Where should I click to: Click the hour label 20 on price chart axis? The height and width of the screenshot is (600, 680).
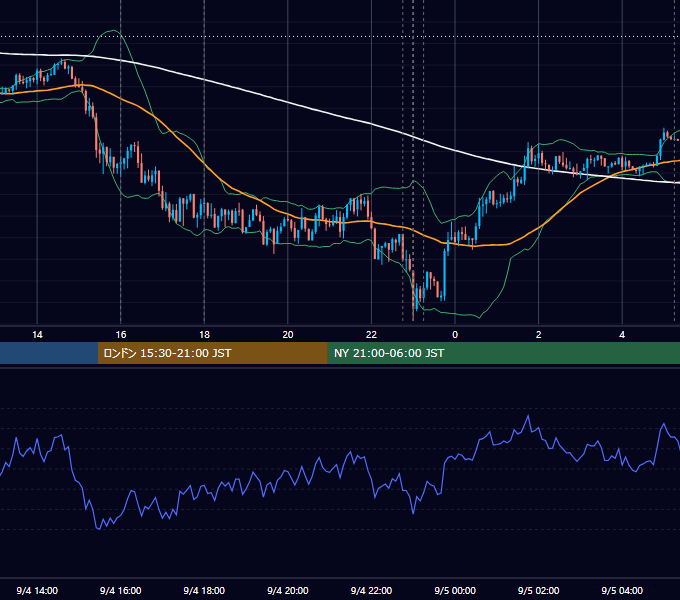tap(288, 335)
